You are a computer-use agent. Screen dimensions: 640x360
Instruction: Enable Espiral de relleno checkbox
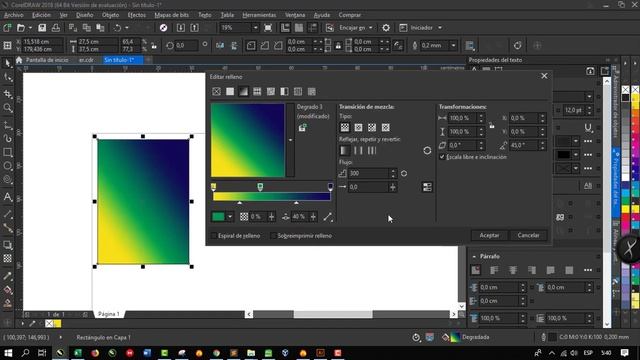214,236
